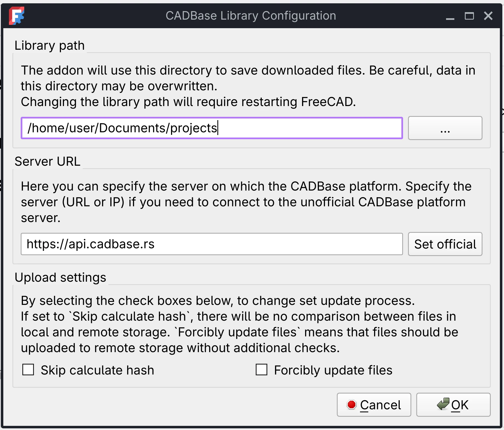Cancel the CADBase configuration dialog
This screenshot has height=430, width=504.
[x=374, y=405]
